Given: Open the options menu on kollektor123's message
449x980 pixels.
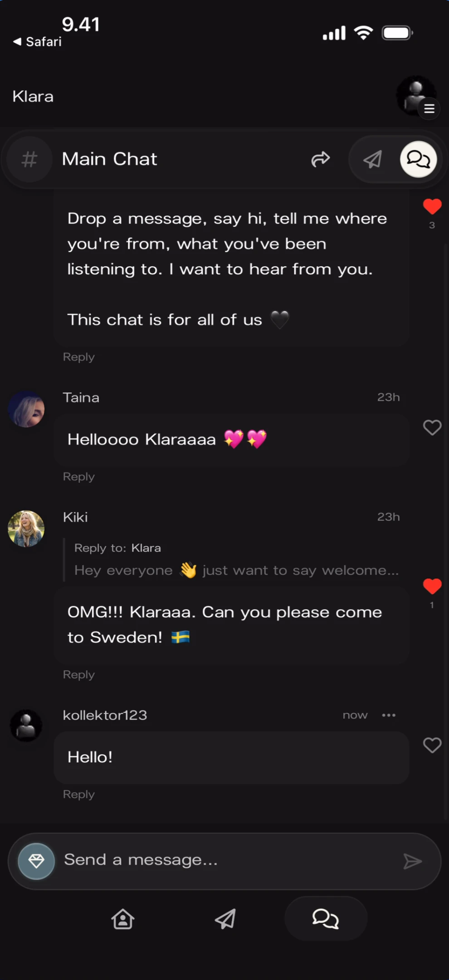Looking at the screenshot, I should (x=389, y=715).
